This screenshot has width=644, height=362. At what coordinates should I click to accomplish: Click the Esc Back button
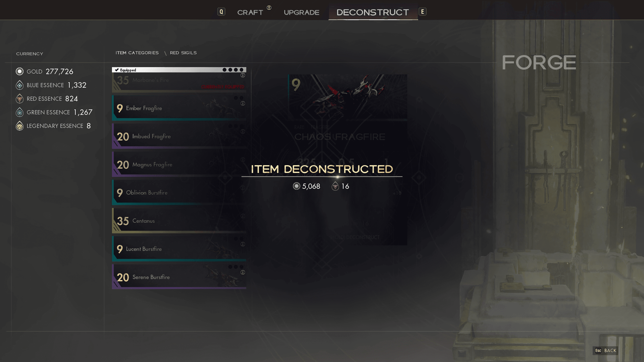point(606,350)
